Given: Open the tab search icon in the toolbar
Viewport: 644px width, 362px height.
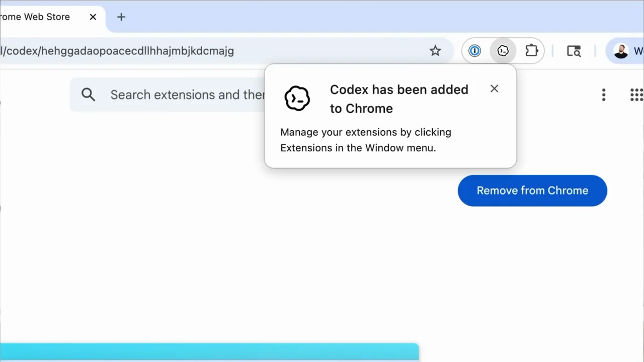Looking at the screenshot, I should [574, 51].
